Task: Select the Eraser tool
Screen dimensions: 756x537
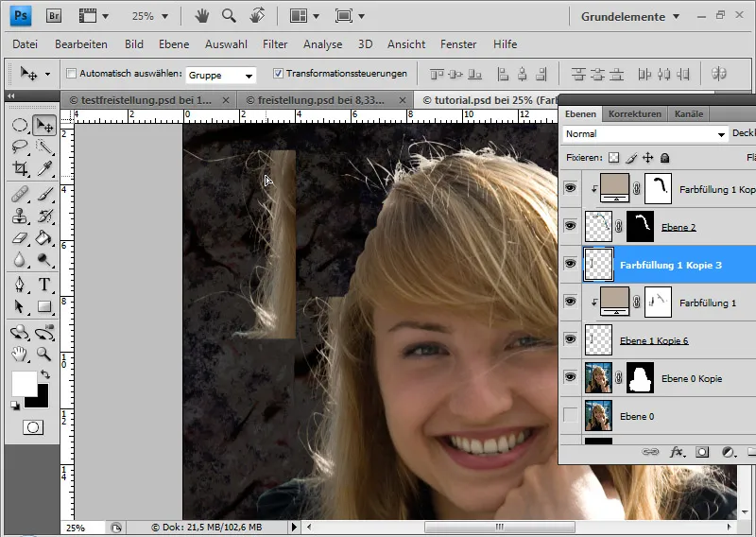Action: tap(20, 237)
